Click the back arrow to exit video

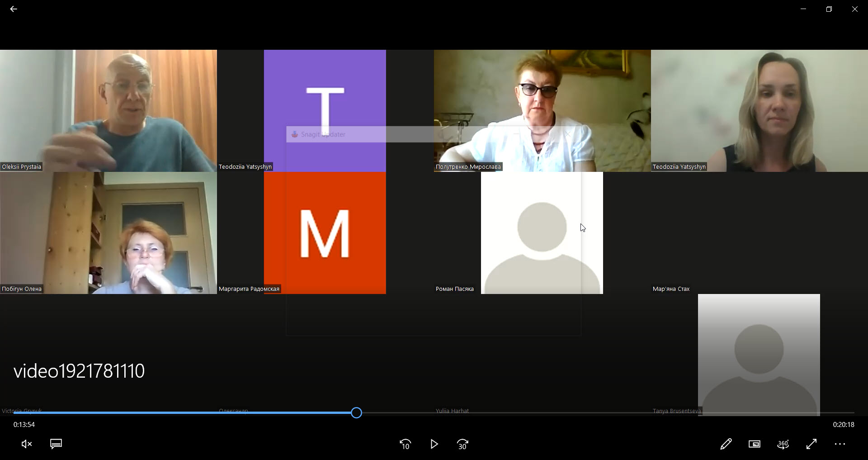click(14, 9)
